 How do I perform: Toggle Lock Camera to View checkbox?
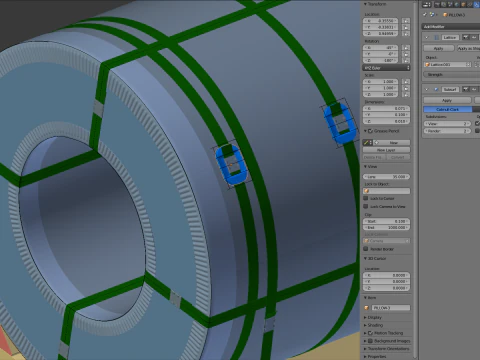(x=366, y=206)
